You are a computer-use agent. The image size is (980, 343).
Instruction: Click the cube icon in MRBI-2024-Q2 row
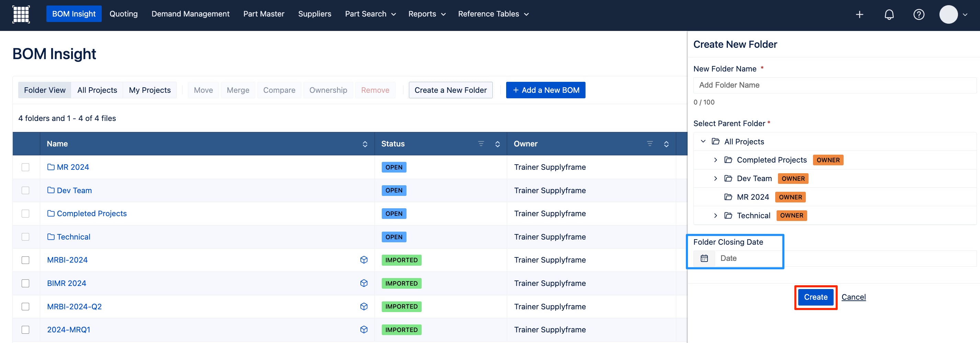(364, 307)
